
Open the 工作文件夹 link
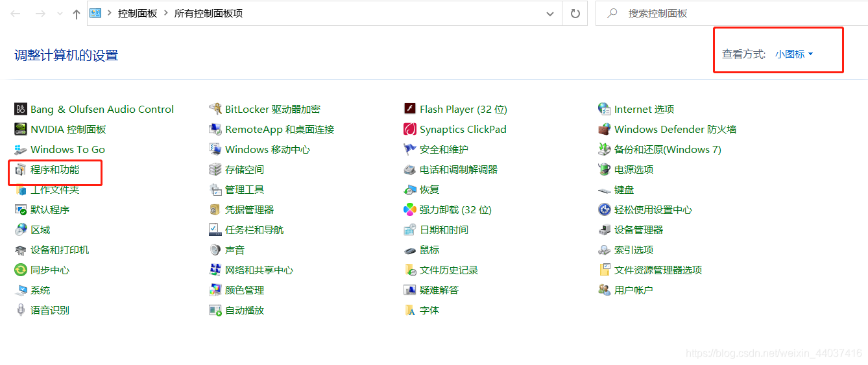click(x=54, y=189)
